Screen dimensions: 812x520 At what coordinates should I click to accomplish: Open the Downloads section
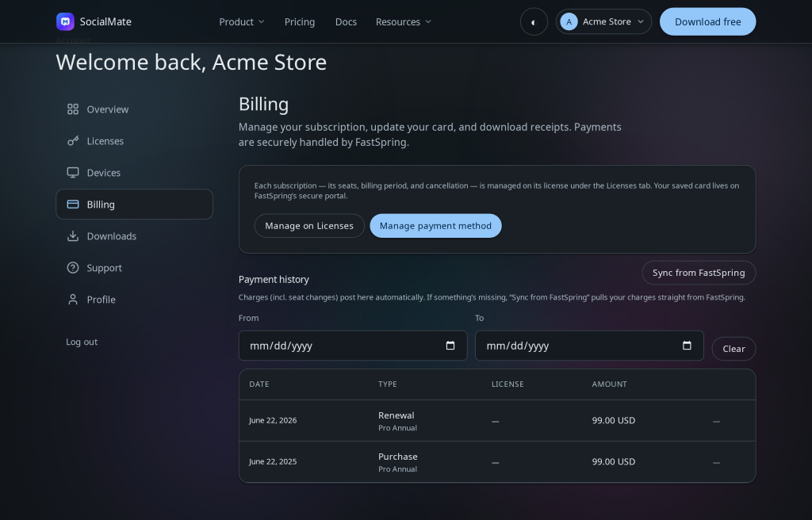(x=135, y=236)
